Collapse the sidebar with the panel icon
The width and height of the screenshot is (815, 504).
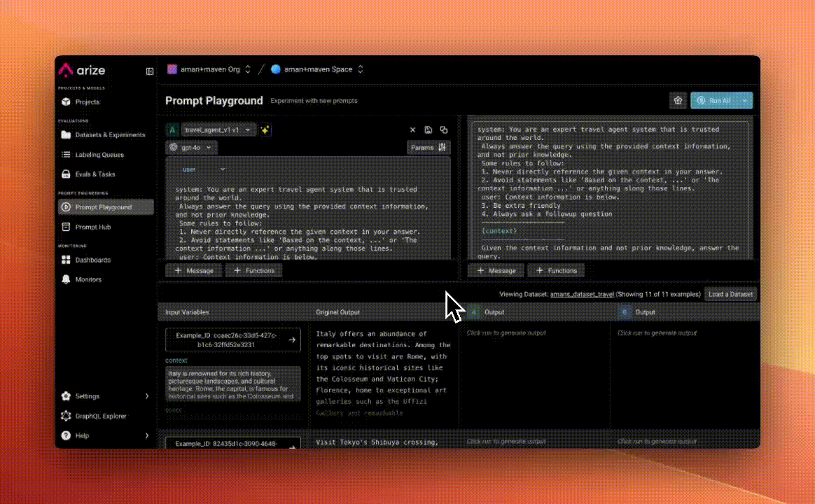150,71
